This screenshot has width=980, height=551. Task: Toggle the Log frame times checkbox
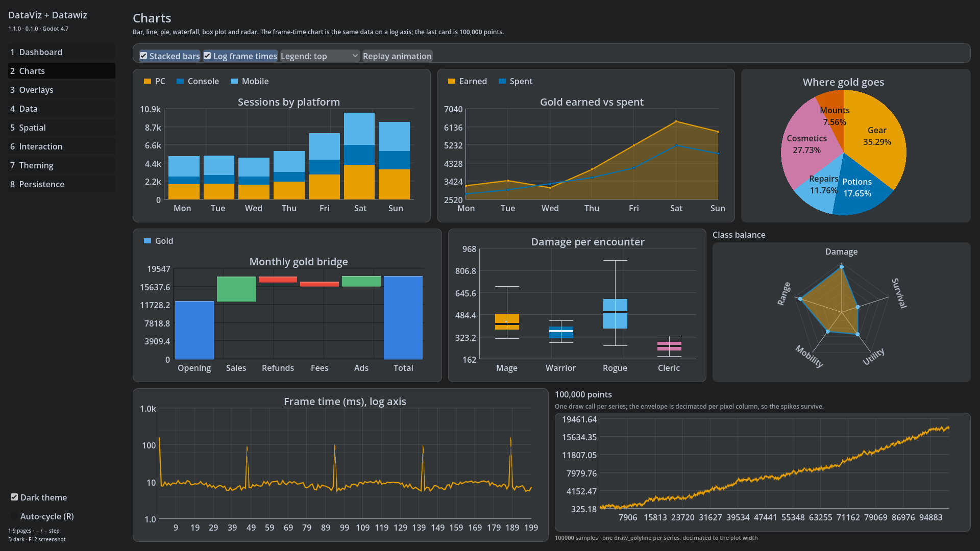click(x=240, y=56)
